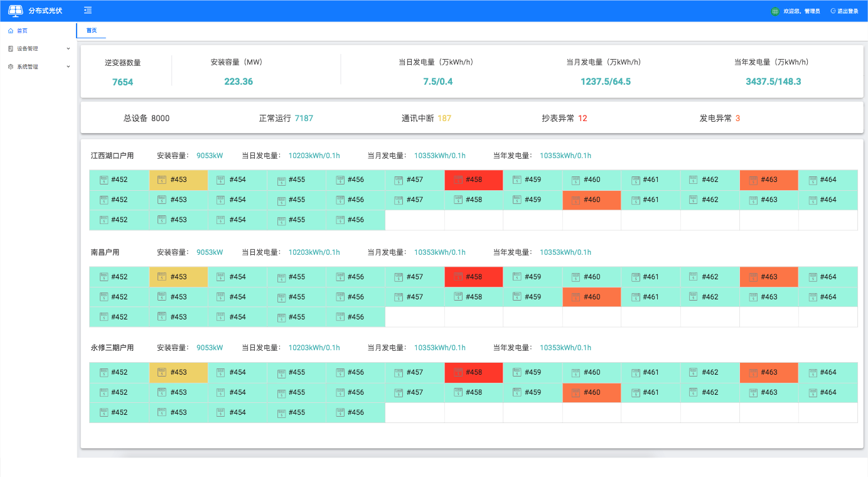Click inverter icon in orange #463 of 永修三期户用
The height and width of the screenshot is (477, 868).
click(x=753, y=373)
